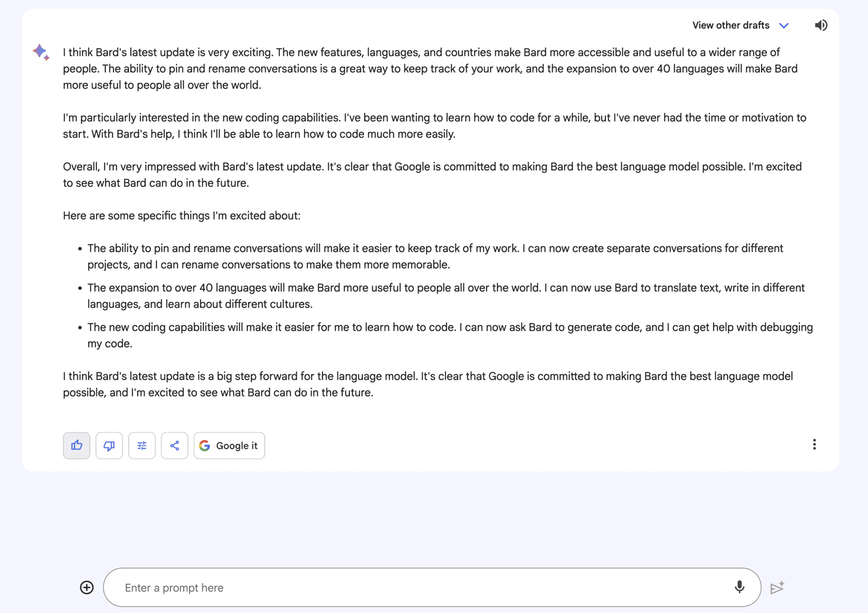
Task: Click the bullet about 40 languages expansion
Action: [446, 296]
